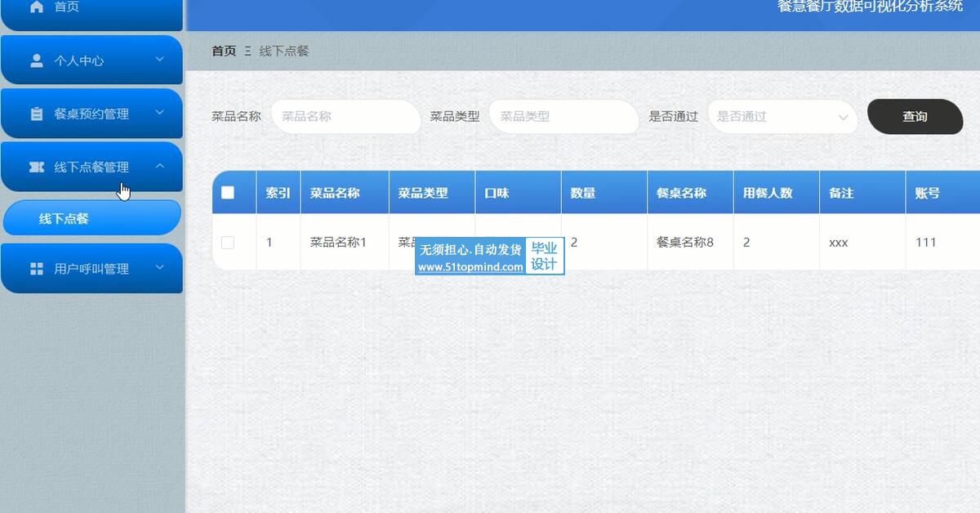Click the clipboard icon beside 餐桌预约管理
Image resolution: width=980 pixels, height=513 pixels.
pos(36,114)
